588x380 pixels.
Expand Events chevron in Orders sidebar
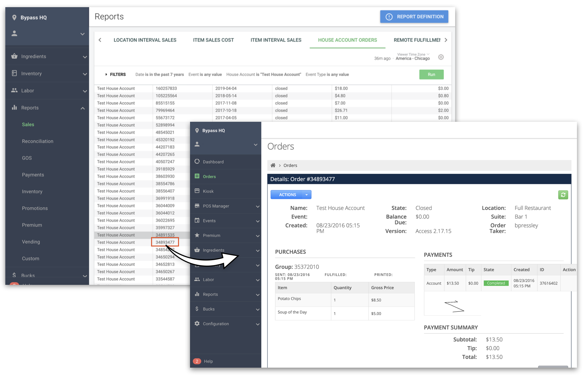coord(258,221)
